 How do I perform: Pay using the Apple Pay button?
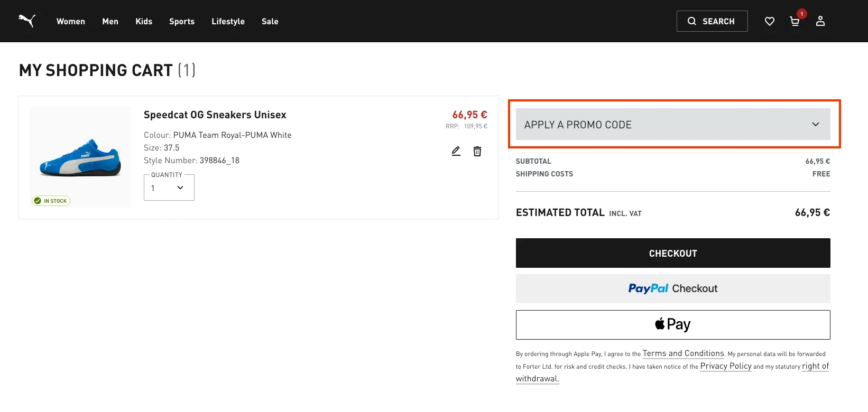(673, 324)
